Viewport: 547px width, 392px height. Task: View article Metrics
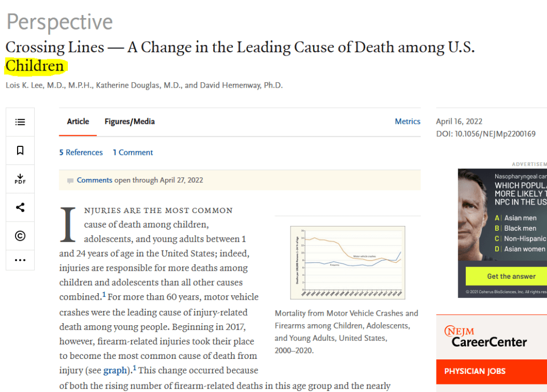click(408, 122)
